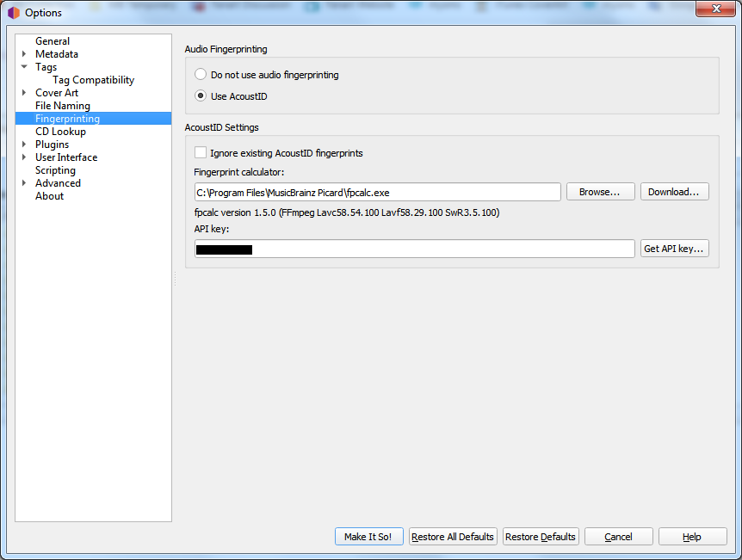Screen dimensions: 742x560
Task: Open the Advanced options page
Action: click(x=58, y=183)
